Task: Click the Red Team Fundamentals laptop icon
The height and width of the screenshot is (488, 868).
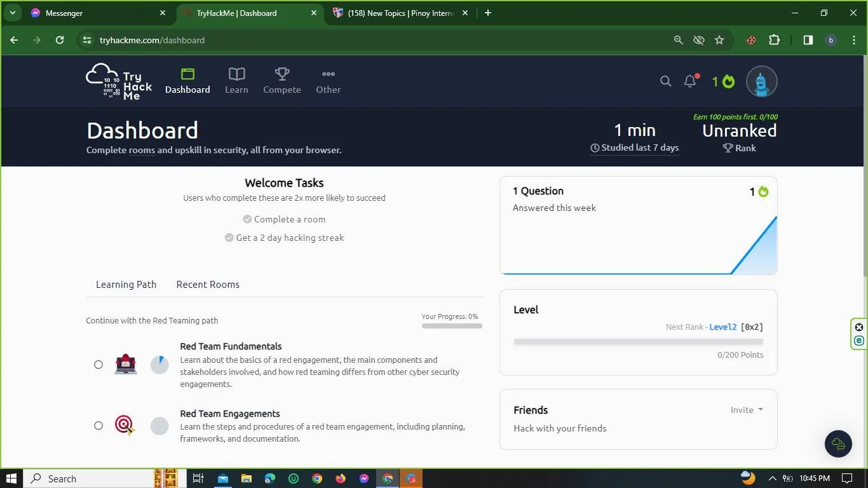Action: click(126, 364)
